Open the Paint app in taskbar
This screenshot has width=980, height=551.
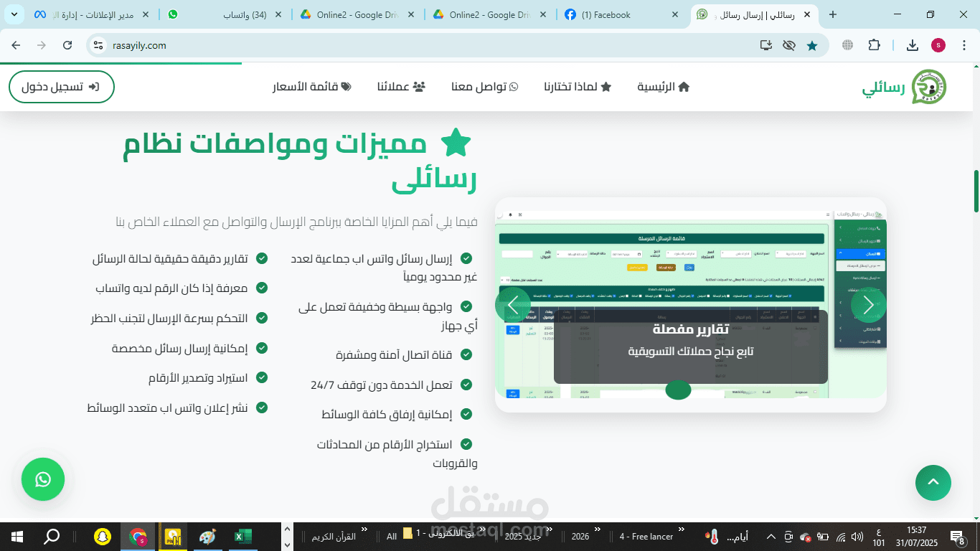[x=207, y=536]
